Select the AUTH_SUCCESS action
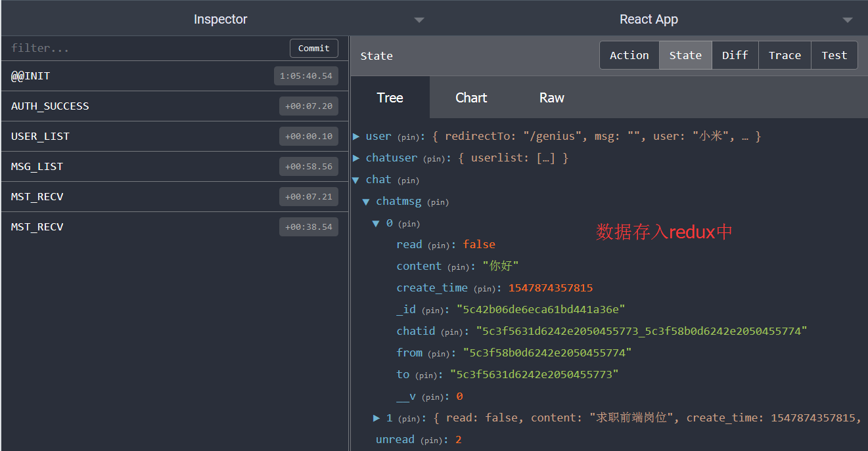 click(175, 106)
